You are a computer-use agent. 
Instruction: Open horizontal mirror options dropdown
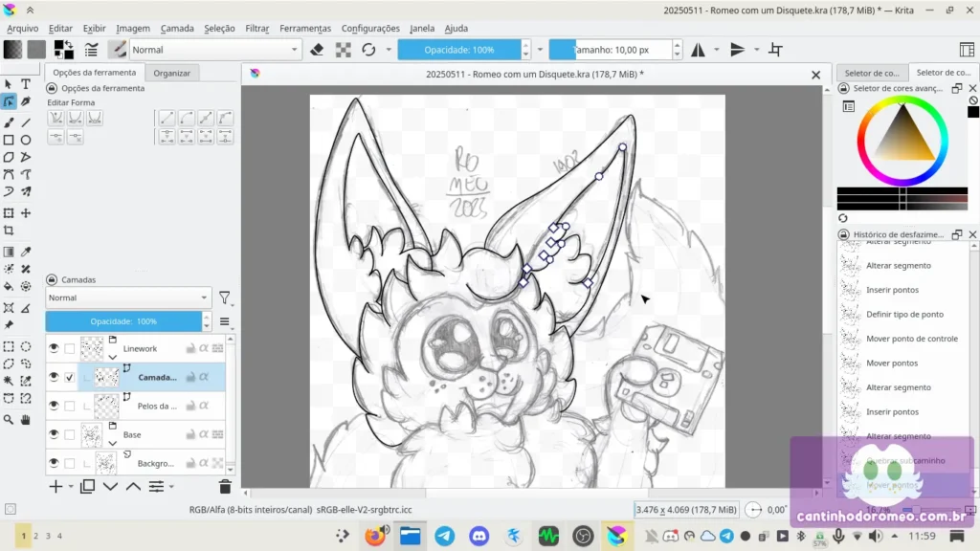pyautogui.click(x=717, y=50)
